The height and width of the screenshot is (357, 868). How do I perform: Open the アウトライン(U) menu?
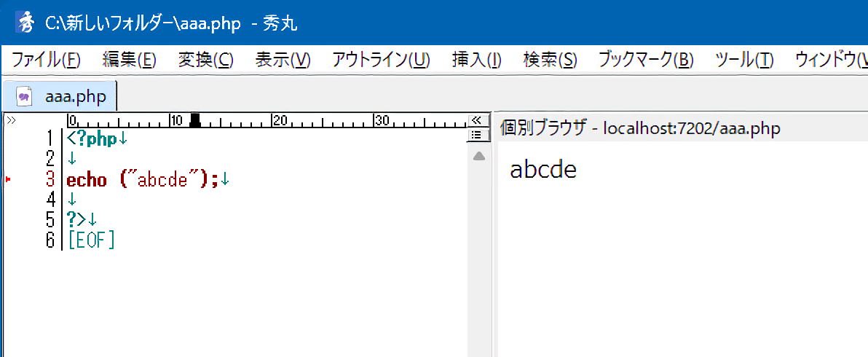381,60
